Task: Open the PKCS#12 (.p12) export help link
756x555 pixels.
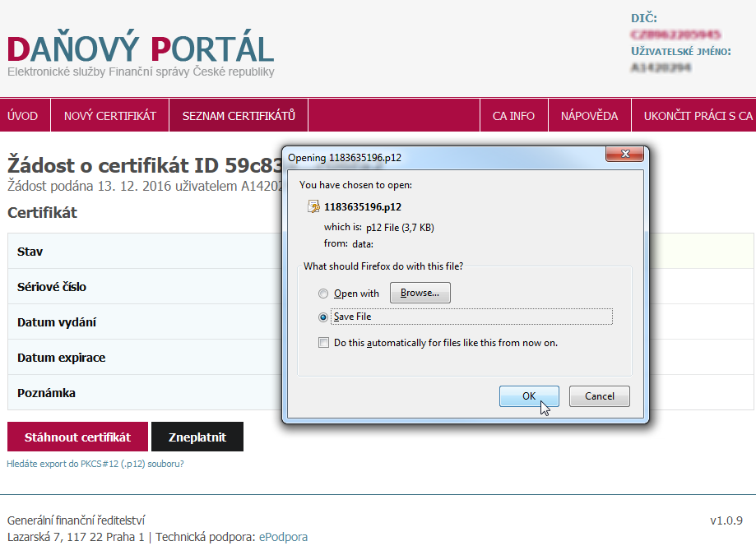Action: click(x=93, y=463)
